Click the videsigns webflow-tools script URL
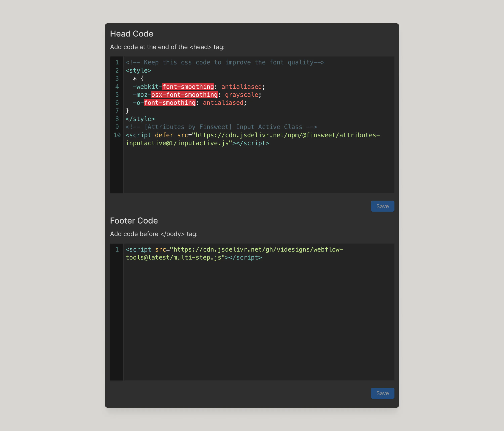This screenshot has width=504, height=431. click(256, 250)
